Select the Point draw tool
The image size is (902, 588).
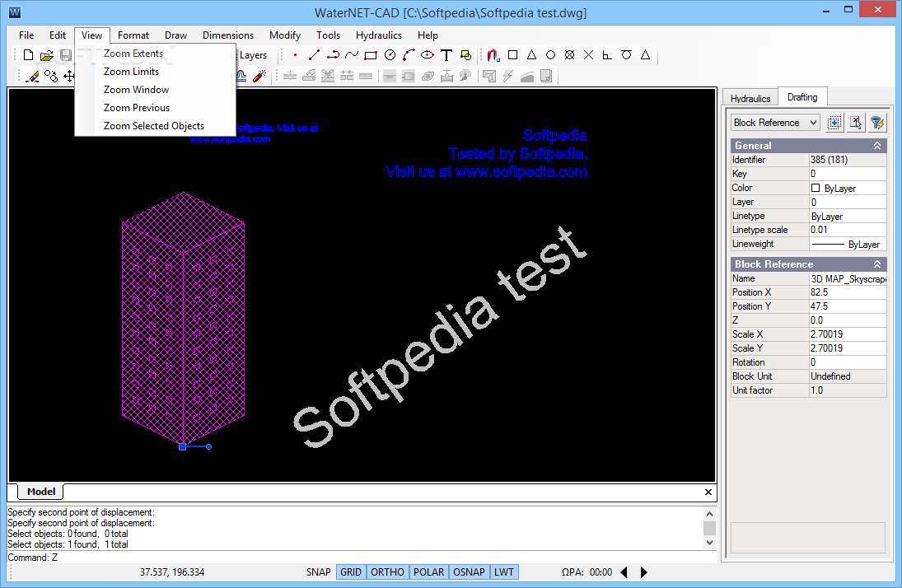(295, 55)
